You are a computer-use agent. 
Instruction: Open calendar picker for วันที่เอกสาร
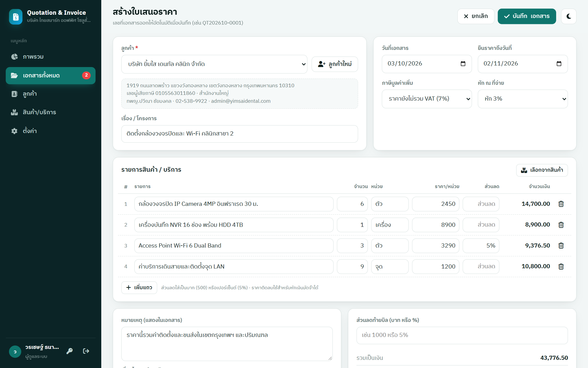(x=463, y=64)
